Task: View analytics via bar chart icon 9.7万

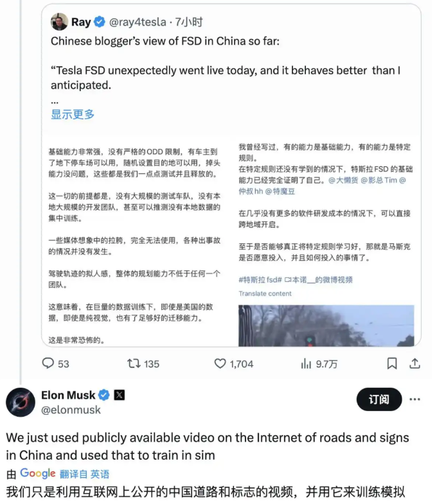Action: tap(306, 364)
